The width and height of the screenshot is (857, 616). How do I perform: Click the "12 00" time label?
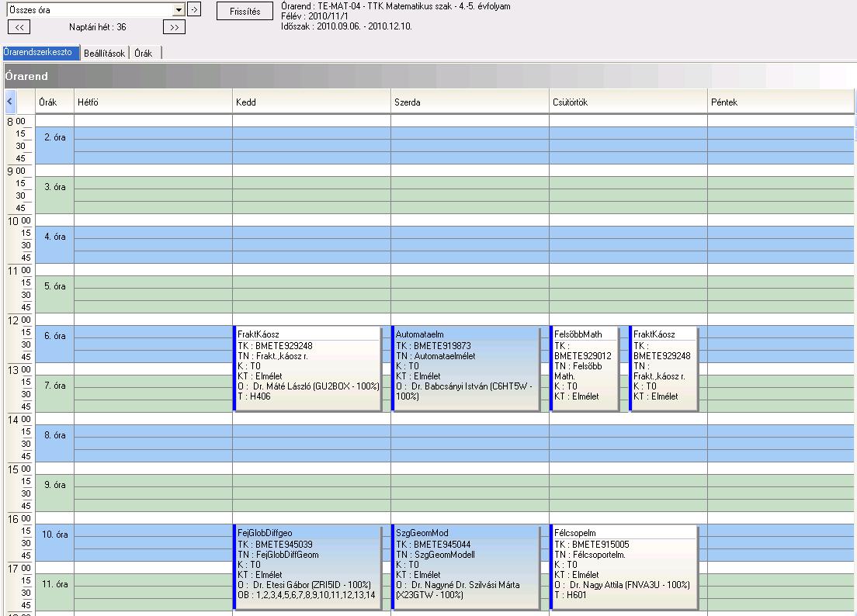click(19, 320)
